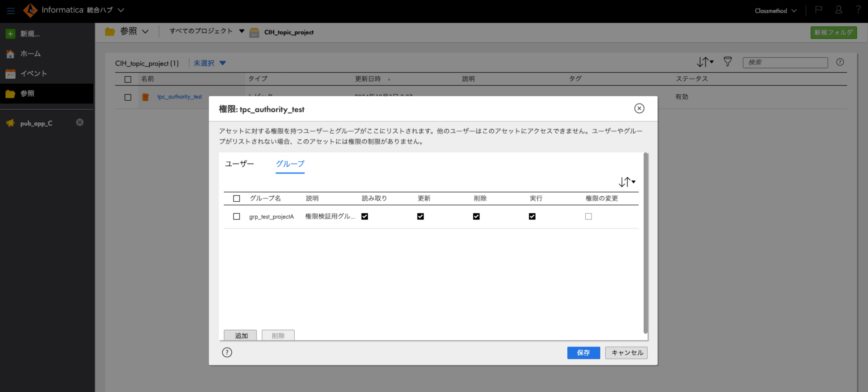Focus the 検索 search field
868x392 pixels.
point(785,62)
